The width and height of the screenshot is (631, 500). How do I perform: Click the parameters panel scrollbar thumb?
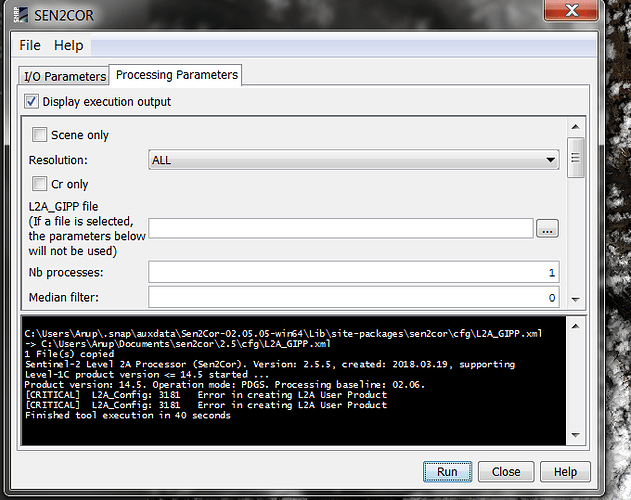click(575, 157)
